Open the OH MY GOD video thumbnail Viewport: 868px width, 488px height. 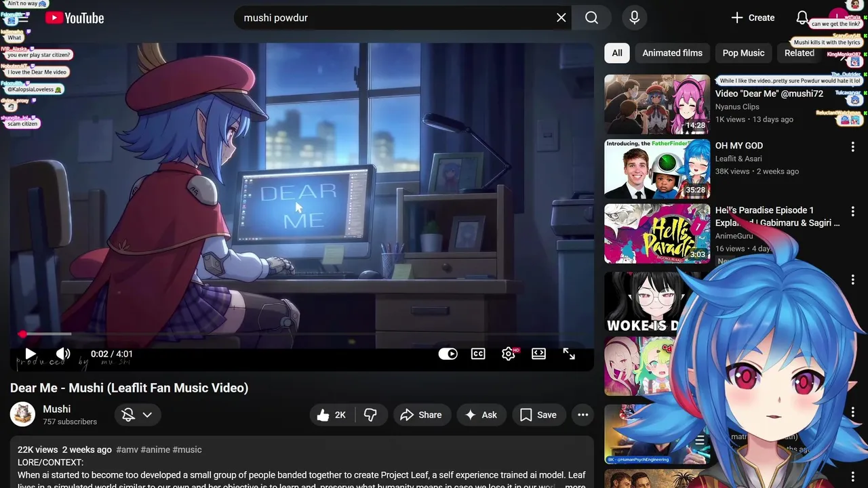tap(657, 169)
